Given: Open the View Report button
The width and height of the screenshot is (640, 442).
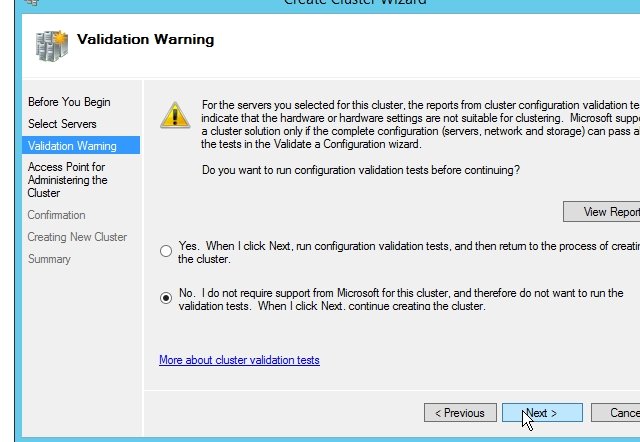Looking at the screenshot, I should coord(602,212).
